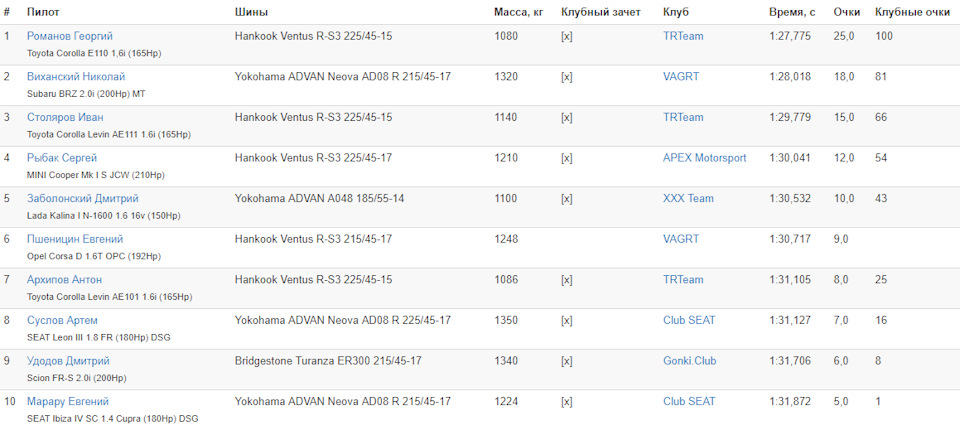Open APEX Motorsport club link
The height and width of the screenshot is (435, 960).
coord(705,158)
